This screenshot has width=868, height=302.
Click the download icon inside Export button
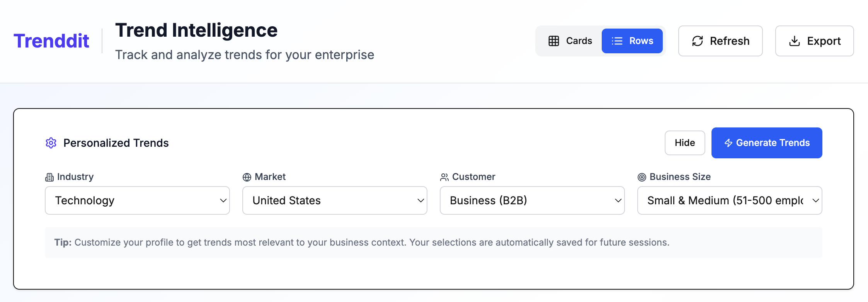pyautogui.click(x=795, y=41)
